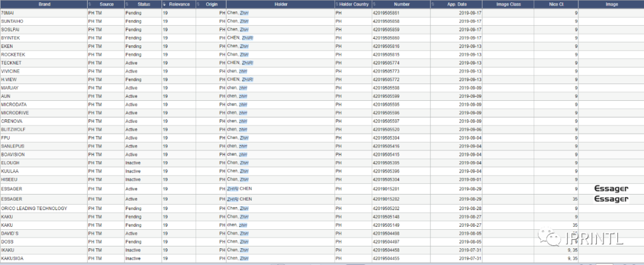
Task: Click the sort icon beside Holder Country header
Action: tap(337, 4)
